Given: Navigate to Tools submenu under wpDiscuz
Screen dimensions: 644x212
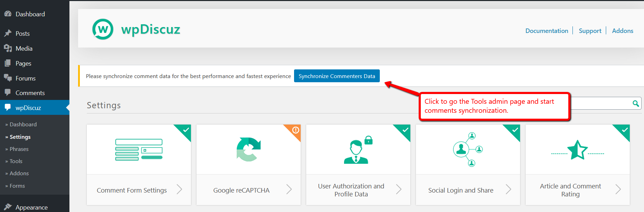Looking at the screenshot, I should coord(16,161).
